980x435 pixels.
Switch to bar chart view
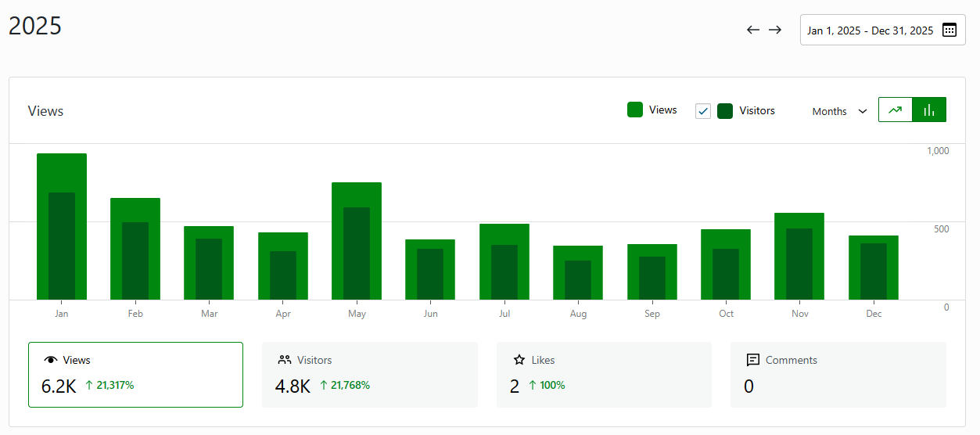point(929,110)
